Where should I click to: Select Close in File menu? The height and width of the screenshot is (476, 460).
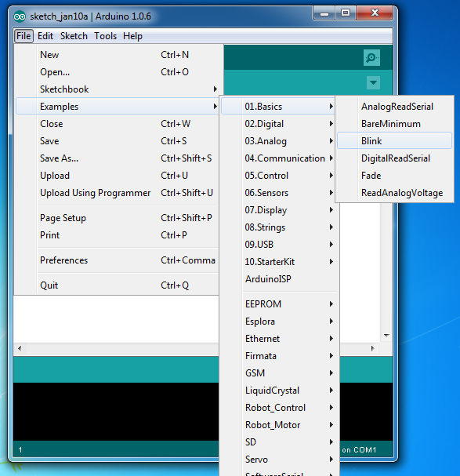pos(118,124)
